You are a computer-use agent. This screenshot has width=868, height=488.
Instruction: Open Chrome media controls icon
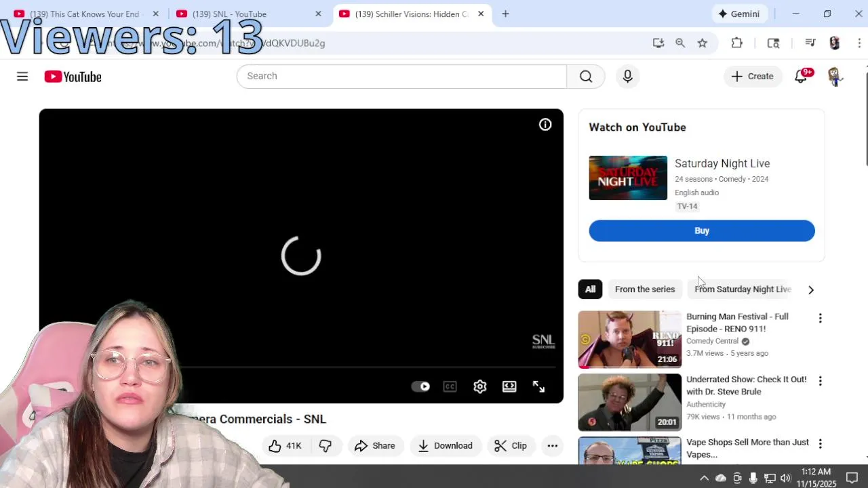(810, 43)
